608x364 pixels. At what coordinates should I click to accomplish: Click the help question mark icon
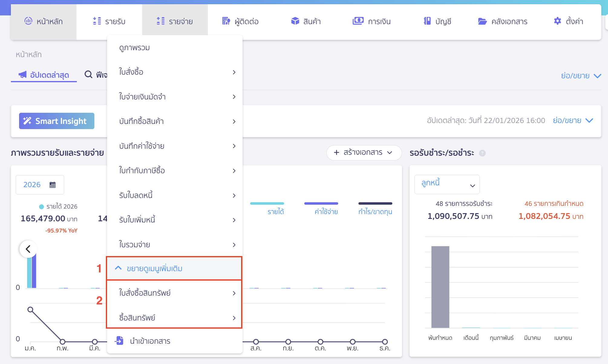[482, 153]
